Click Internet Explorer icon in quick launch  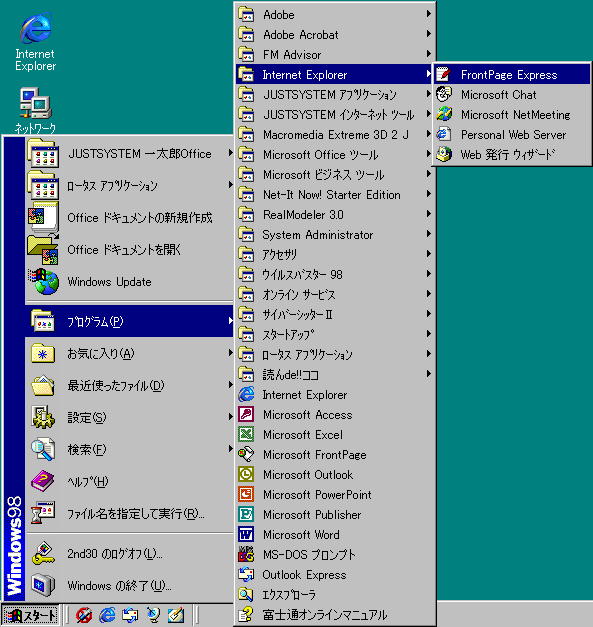pos(107,615)
